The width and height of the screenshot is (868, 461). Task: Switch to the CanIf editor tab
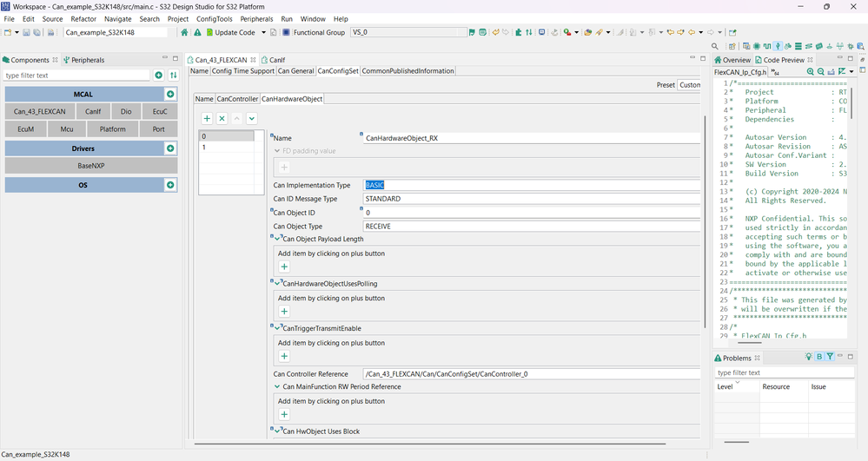pos(274,60)
